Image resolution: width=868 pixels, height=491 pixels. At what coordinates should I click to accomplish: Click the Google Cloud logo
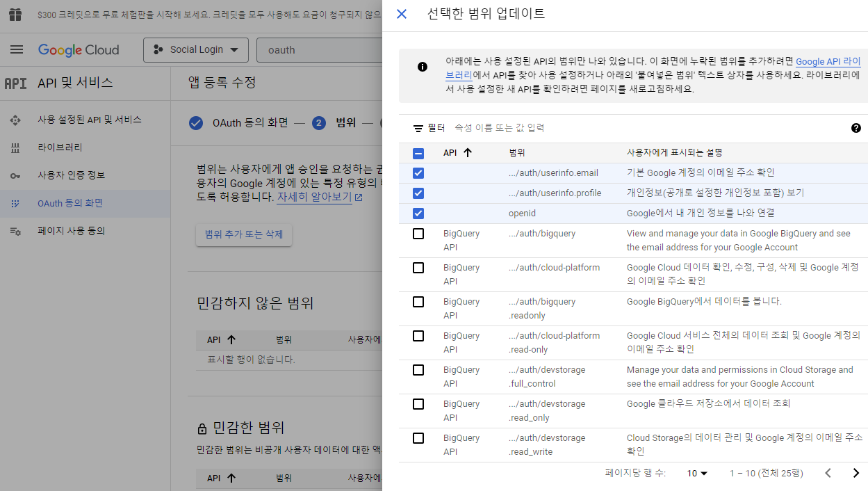pyautogui.click(x=79, y=49)
